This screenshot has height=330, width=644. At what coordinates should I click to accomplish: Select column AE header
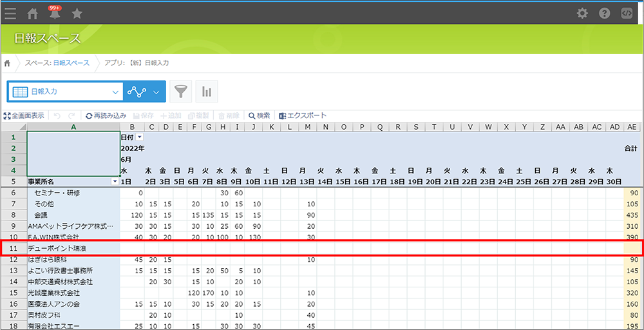pyautogui.click(x=632, y=127)
